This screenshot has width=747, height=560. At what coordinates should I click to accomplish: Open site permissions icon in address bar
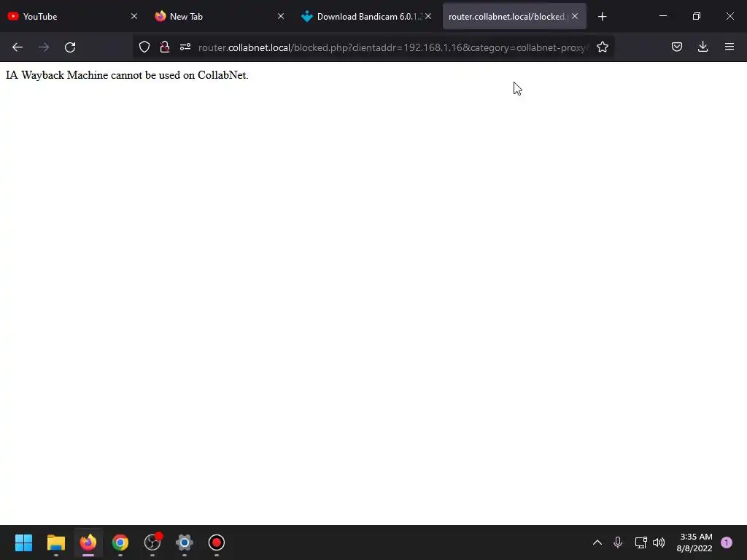[185, 47]
